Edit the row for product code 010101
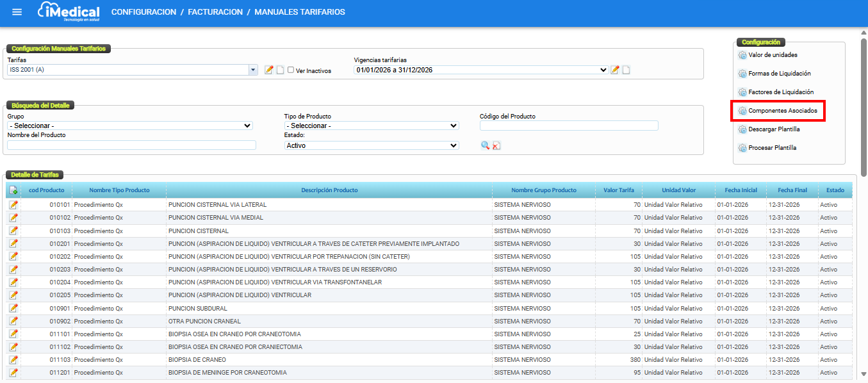The width and height of the screenshot is (868, 383). coord(13,205)
